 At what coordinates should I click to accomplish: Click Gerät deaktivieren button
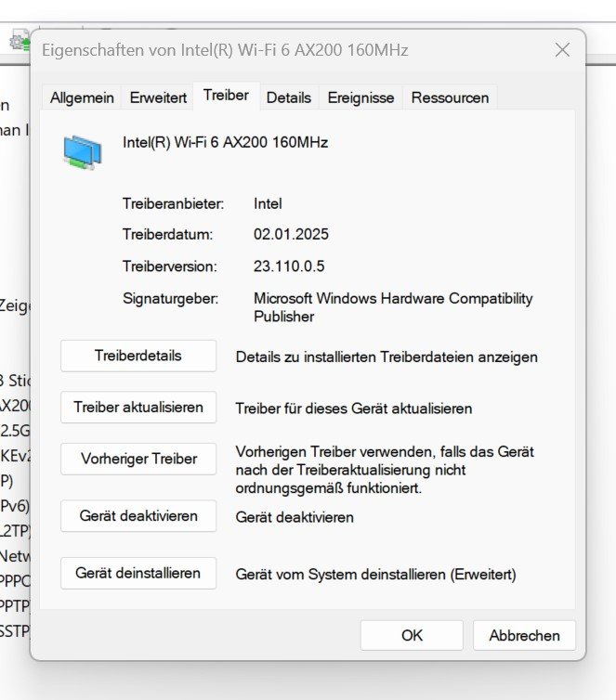[x=138, y=515]
